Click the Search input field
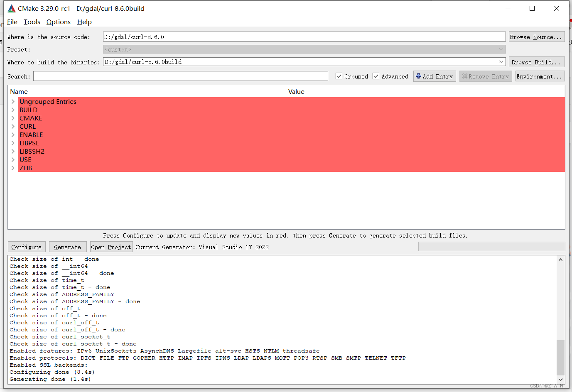Screen dimensions: 572x392 point(181,76)
